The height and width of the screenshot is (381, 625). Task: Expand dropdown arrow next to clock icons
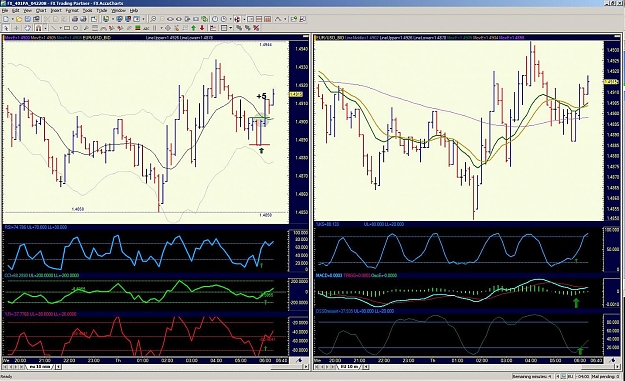(x=230, y=19)
